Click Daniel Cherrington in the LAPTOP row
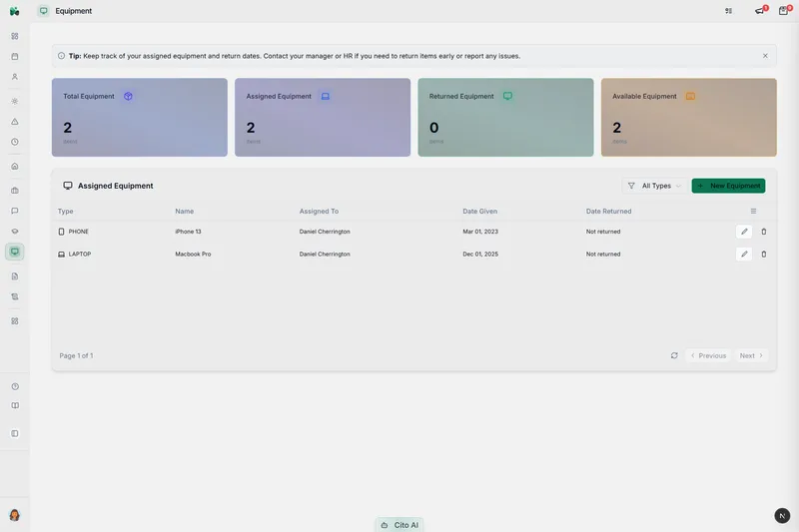The image size is (799, 532). coord(325,255)
